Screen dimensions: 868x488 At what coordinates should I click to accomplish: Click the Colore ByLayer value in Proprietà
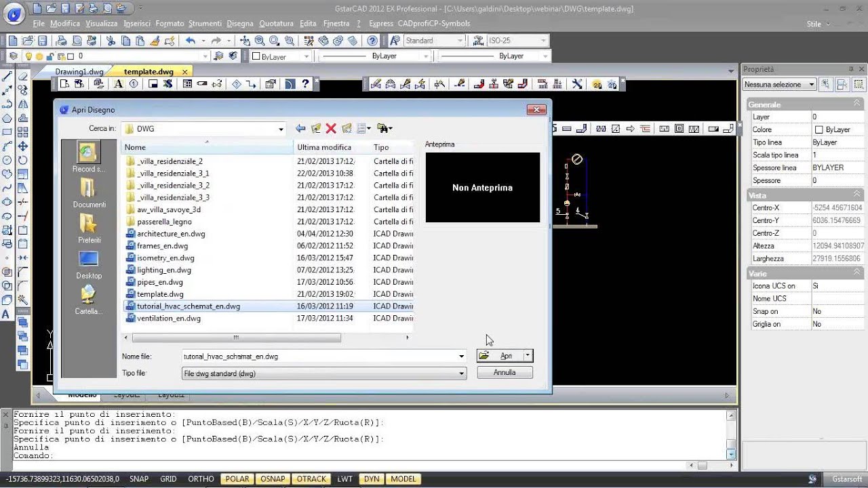(838, 129)
